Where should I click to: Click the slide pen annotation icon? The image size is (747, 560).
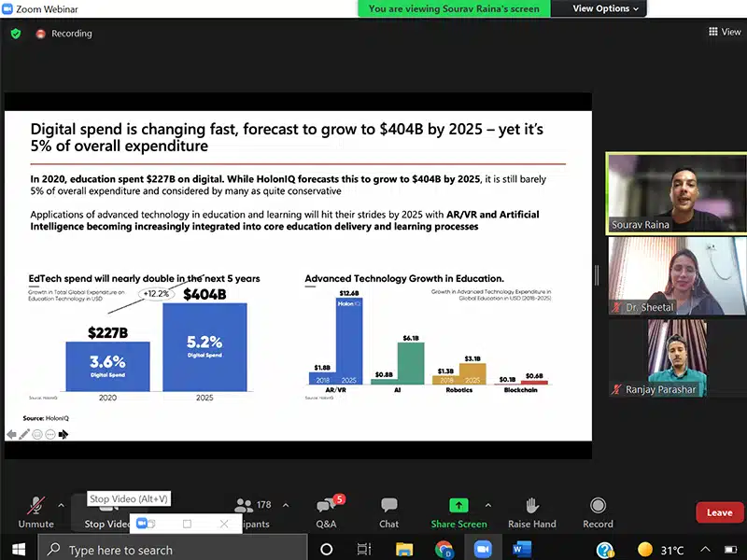tap(24, 434)
